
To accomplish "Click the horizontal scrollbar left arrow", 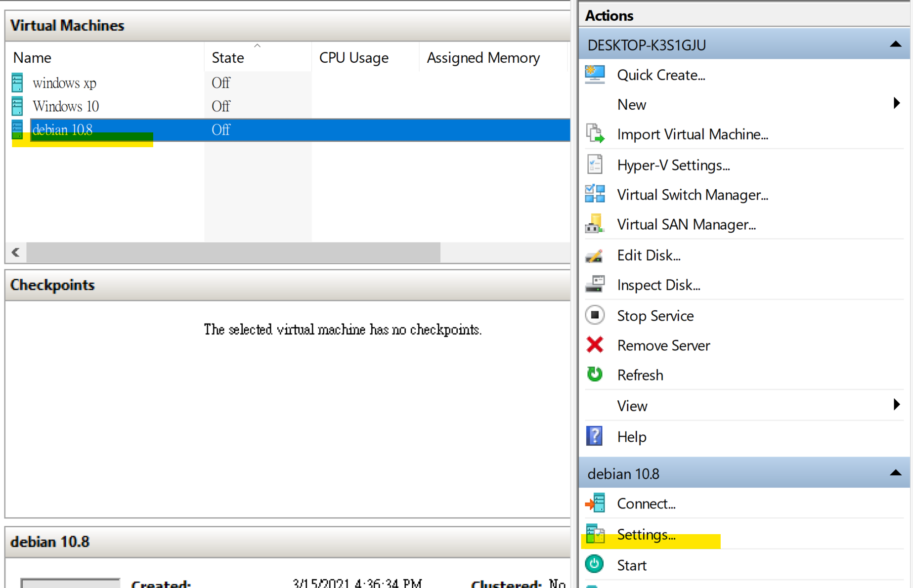I will 16,252.
